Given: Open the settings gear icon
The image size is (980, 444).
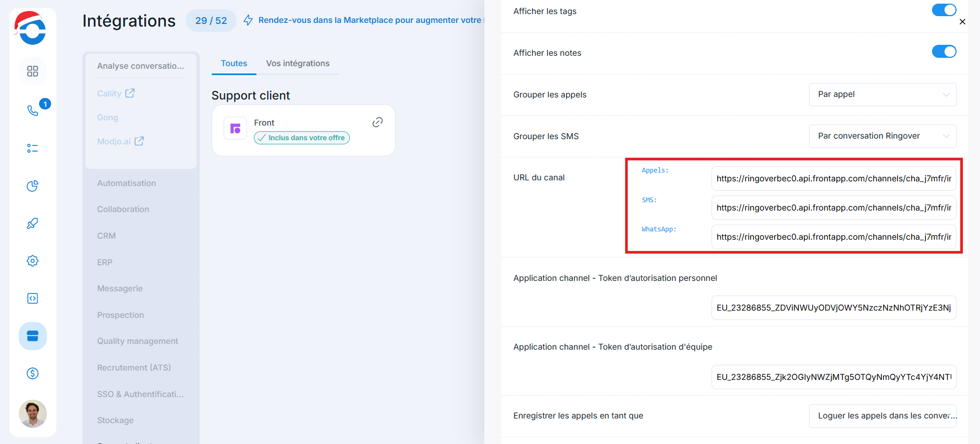Looking at the screenshot, I should pyautogui.click(x=32, y=261).
